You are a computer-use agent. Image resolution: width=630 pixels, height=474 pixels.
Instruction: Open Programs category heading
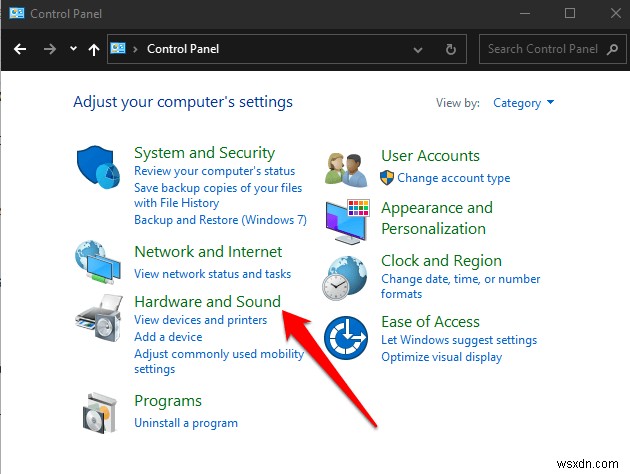pos(168,401)
